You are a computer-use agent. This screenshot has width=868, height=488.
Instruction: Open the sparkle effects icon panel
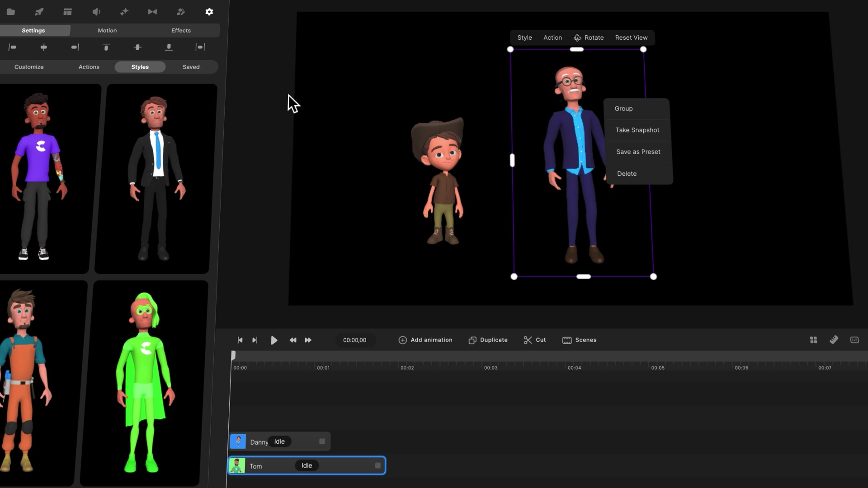(124, 12)
